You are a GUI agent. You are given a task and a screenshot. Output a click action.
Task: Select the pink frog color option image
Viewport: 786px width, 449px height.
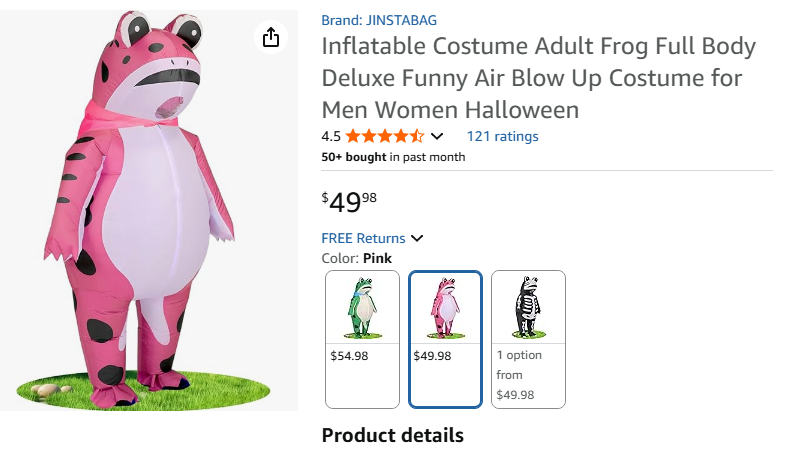[445, 307]
